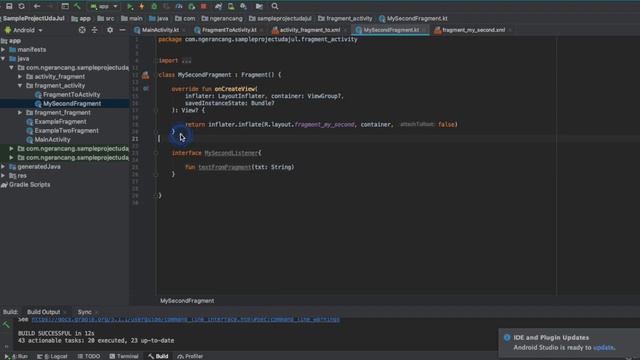Expand the res folder

point(3,176)
